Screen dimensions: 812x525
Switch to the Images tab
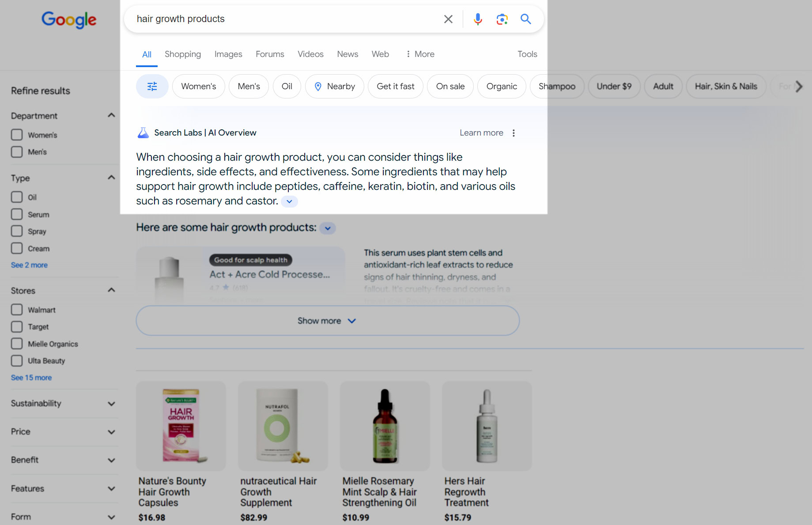pyautogui.click(x=228, y=54)
